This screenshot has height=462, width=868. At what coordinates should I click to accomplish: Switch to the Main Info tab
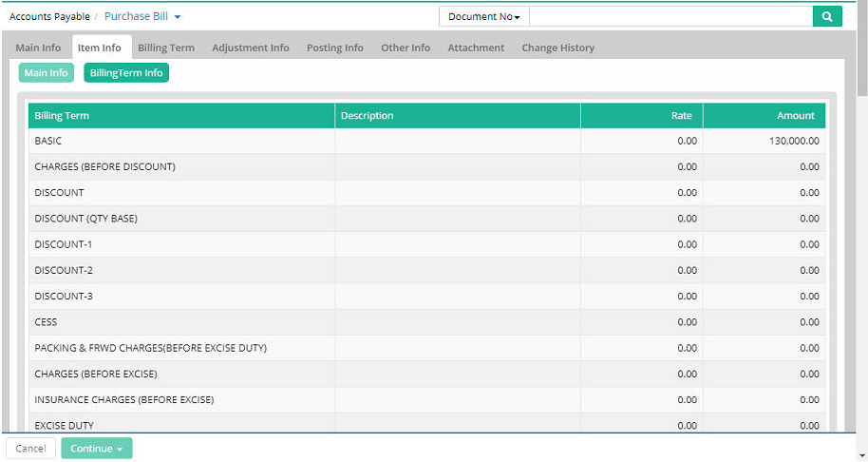coord(38,48)
